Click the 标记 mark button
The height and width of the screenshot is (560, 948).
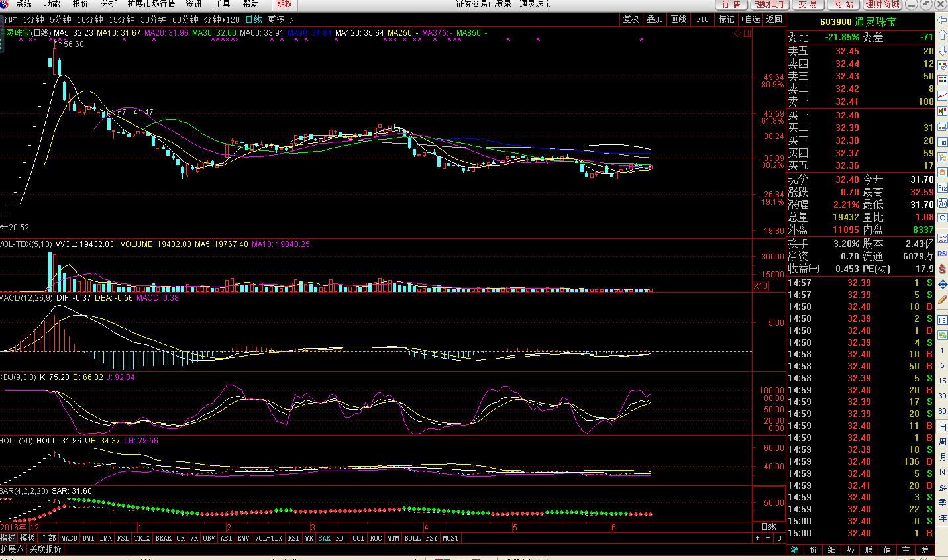point(726,19)
